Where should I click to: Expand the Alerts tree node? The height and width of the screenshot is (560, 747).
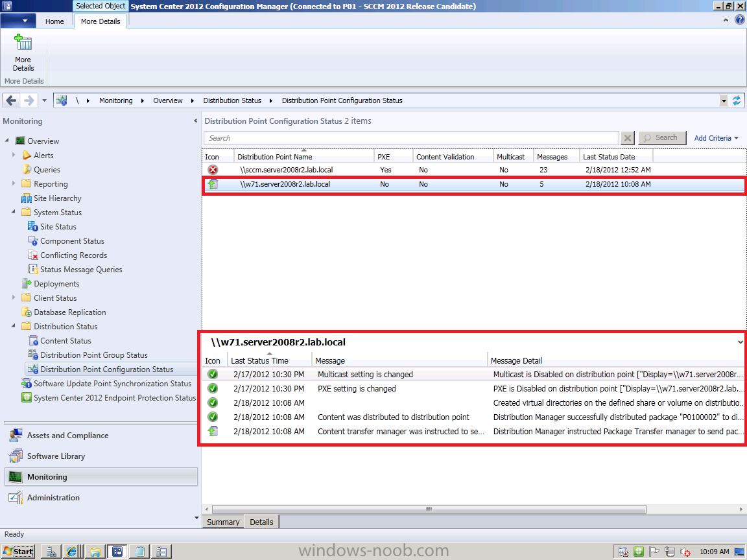(x=14, y=155)
